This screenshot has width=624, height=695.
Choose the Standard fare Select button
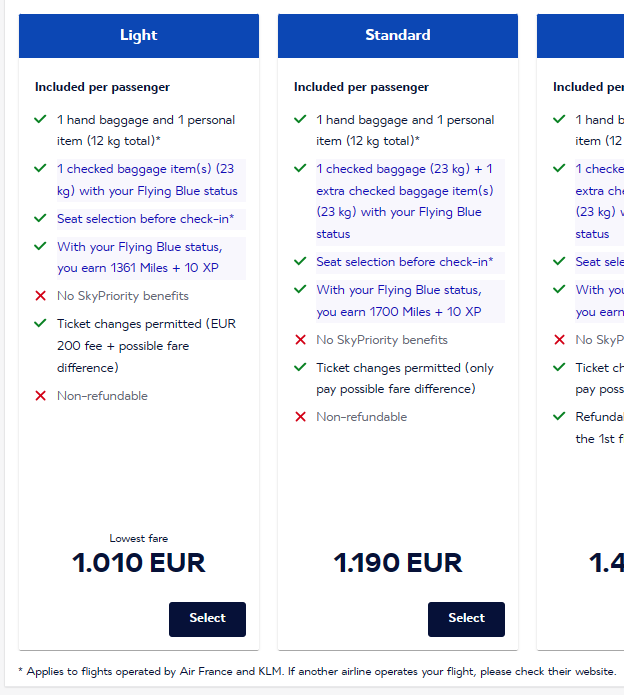click(466, 619)
